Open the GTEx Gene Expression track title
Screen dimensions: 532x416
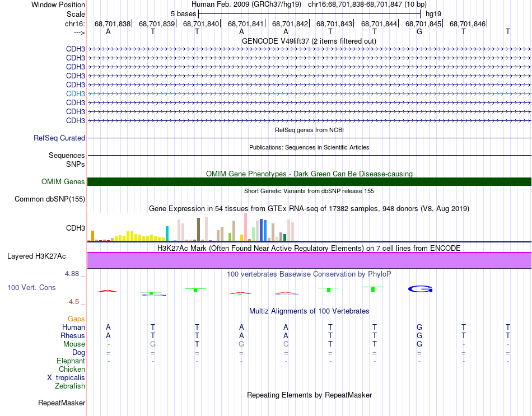(309, 209)
